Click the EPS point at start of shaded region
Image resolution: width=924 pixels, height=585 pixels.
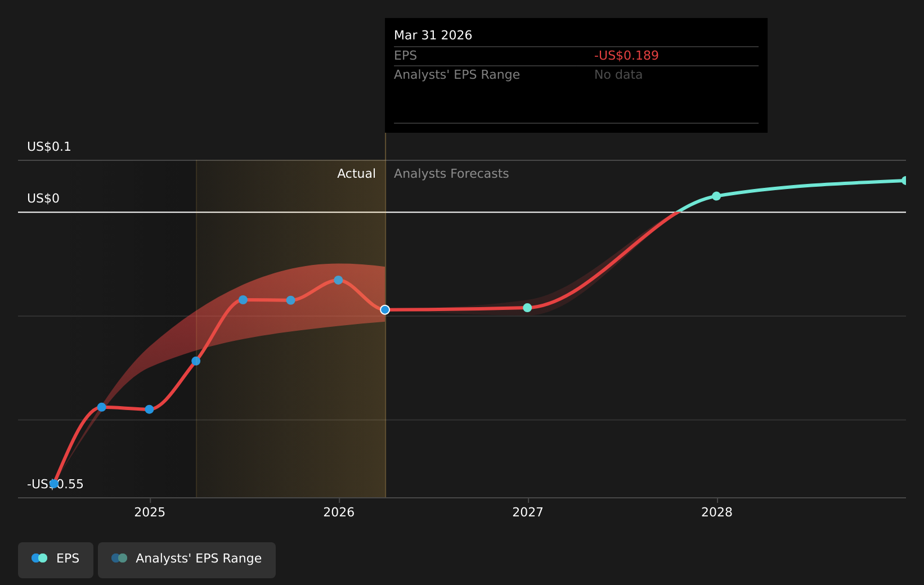(x=196, y=361)
